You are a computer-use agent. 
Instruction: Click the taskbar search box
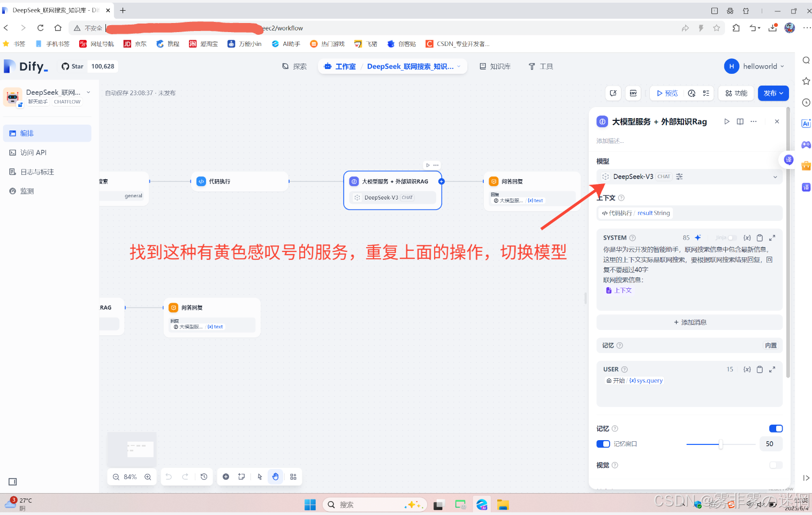point(374,504)
